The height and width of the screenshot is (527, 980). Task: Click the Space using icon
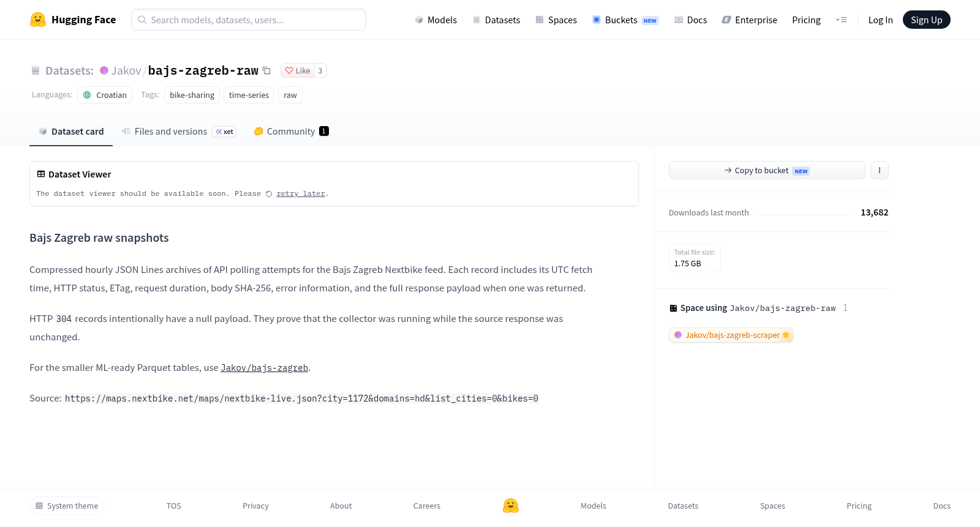(673, 308)
